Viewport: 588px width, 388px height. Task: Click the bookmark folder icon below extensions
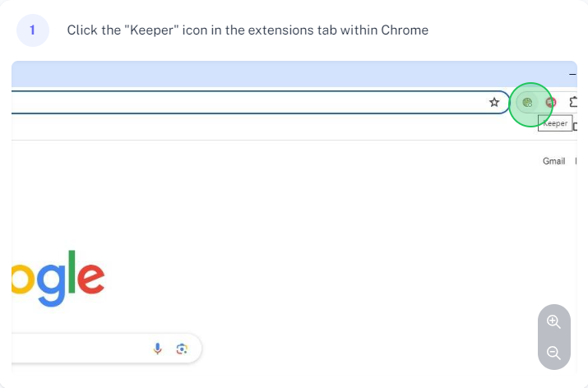575,127
